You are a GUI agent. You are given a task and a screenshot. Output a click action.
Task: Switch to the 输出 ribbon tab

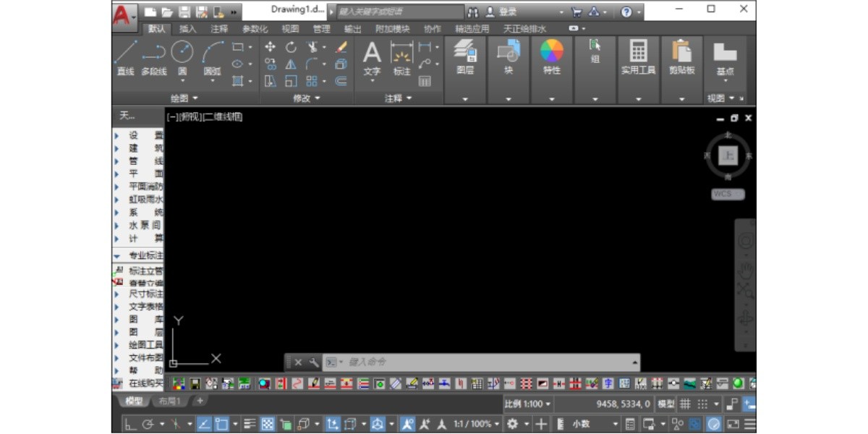[x=352, y=29]
